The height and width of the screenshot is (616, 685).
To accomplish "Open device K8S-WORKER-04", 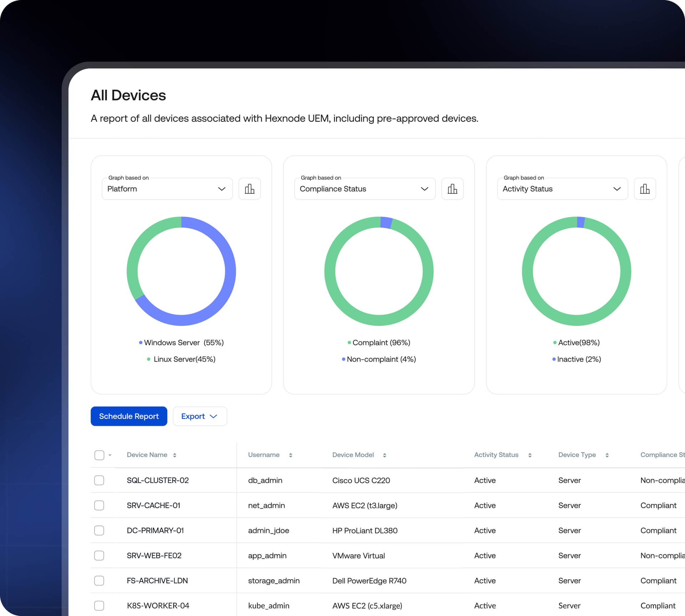I will tap(158, 606).
